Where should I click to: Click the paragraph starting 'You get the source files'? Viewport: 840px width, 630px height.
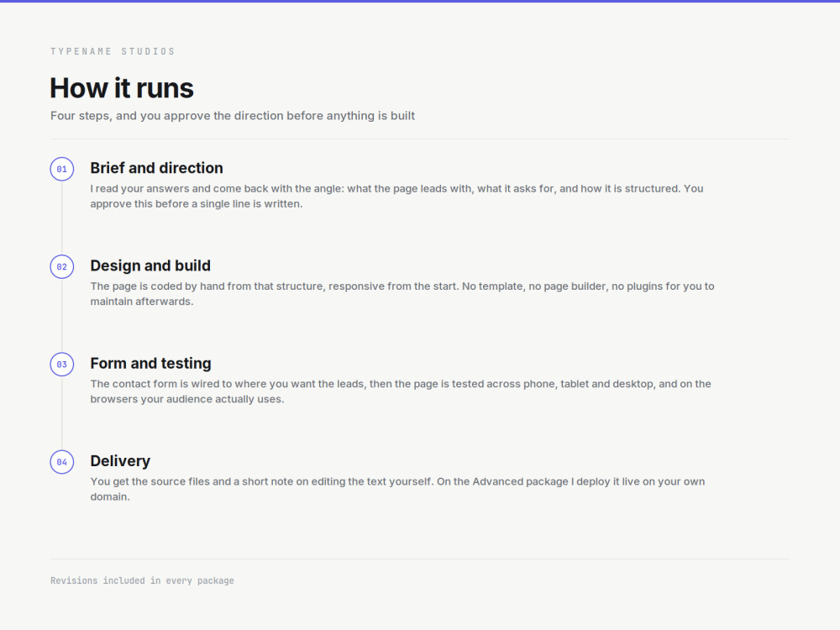coord(397,489)
